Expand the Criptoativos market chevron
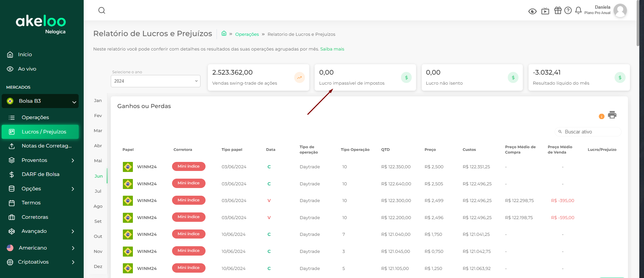This screenshot has height=278, width=644. point(73,262)
